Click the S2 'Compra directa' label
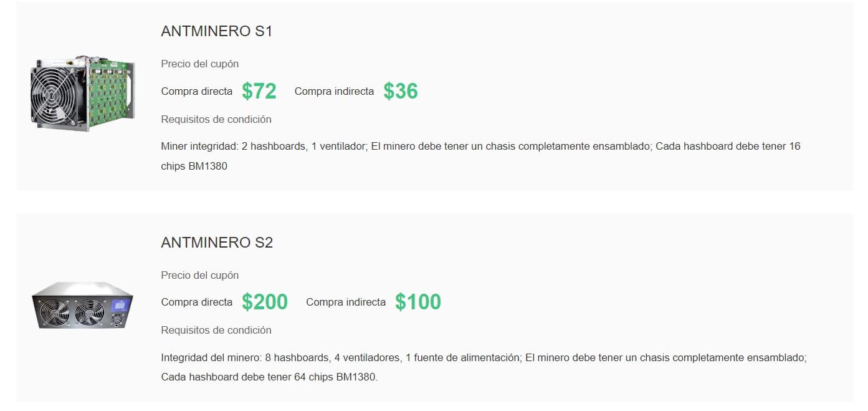The height and width of the screenshot is (411, 868). [197, 302]
